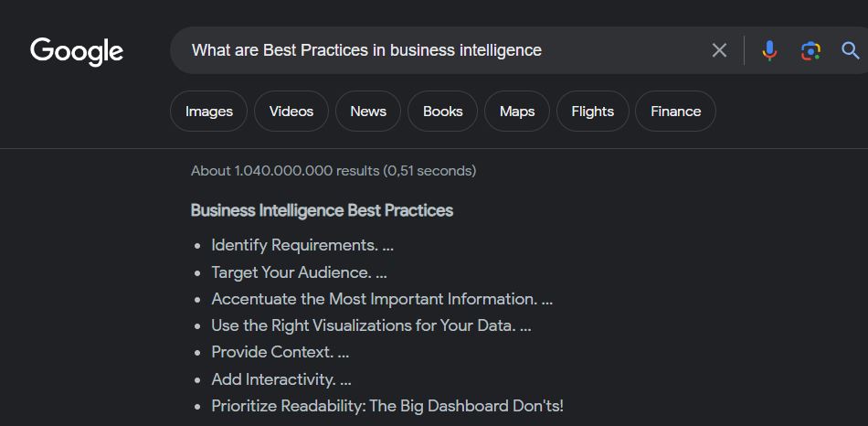The height and width of the screenshot is (426, 868).
Task: Click the Business Intelligence Best Practices heading
Action: pyautogui.click(x=322, y=210)
